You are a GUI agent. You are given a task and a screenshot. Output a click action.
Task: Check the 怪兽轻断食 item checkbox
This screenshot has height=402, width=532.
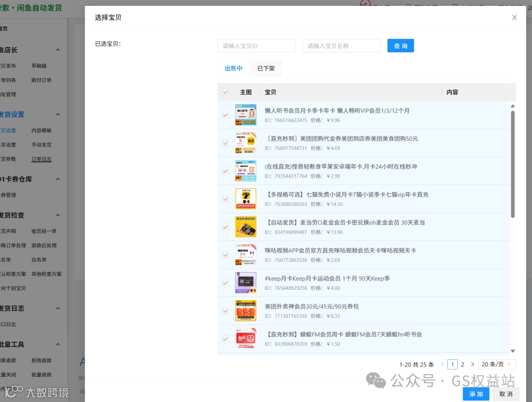tap(225, 171)
